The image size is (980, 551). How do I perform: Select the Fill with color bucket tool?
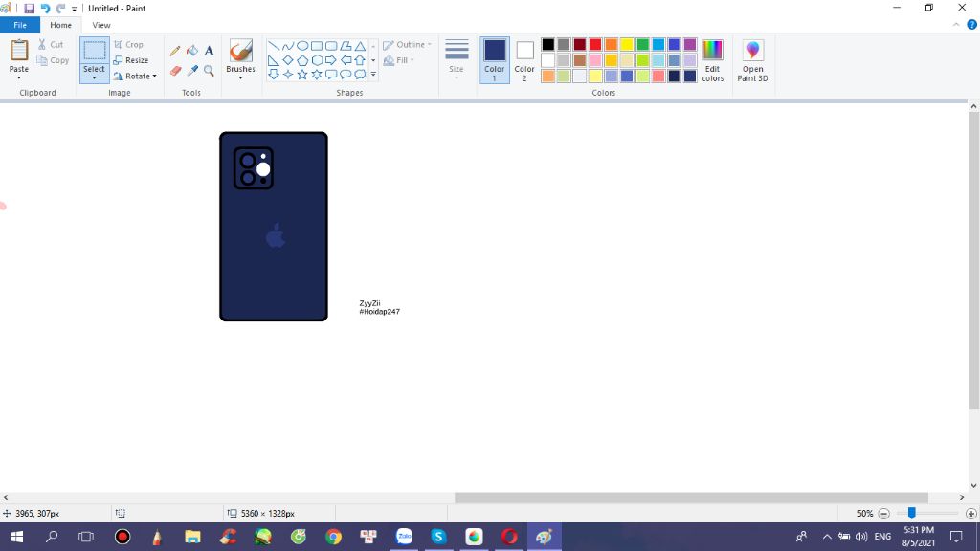tap(191, 51)
